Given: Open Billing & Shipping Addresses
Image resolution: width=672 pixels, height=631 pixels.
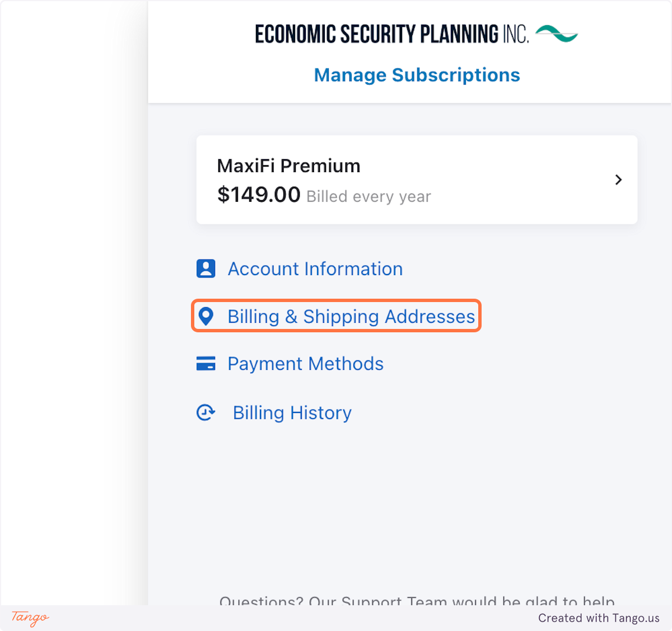Looking at the screenshot, I should click(x=351, y=317).
